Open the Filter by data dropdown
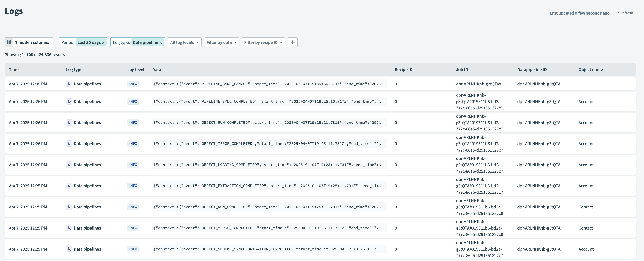Viewport: 644px width, 261px height. pyautogui.click(x=221, y=42)
